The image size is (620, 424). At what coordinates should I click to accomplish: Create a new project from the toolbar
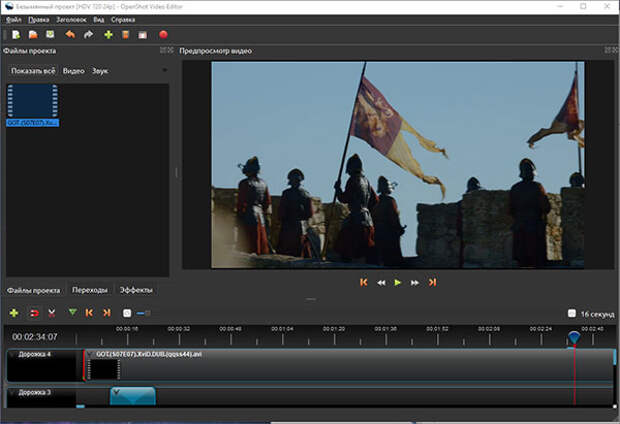point(16,35)
